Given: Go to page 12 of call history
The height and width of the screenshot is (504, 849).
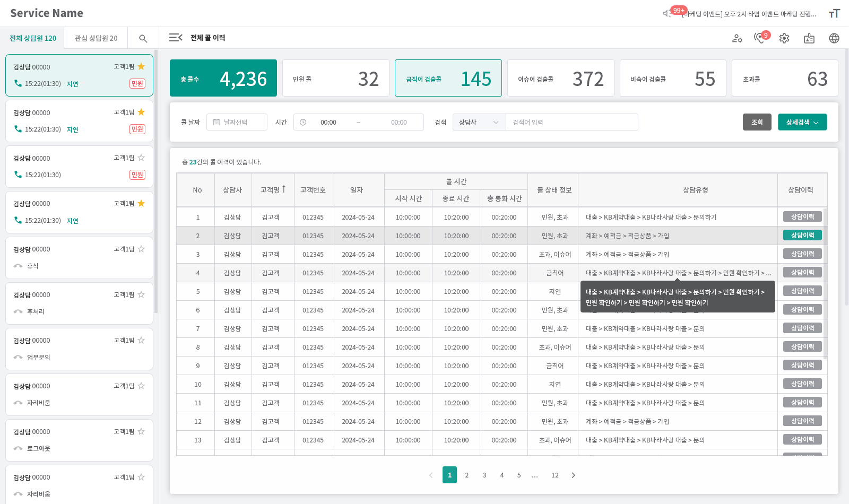Looking at the screenshot, I should [x=555, y=475].
